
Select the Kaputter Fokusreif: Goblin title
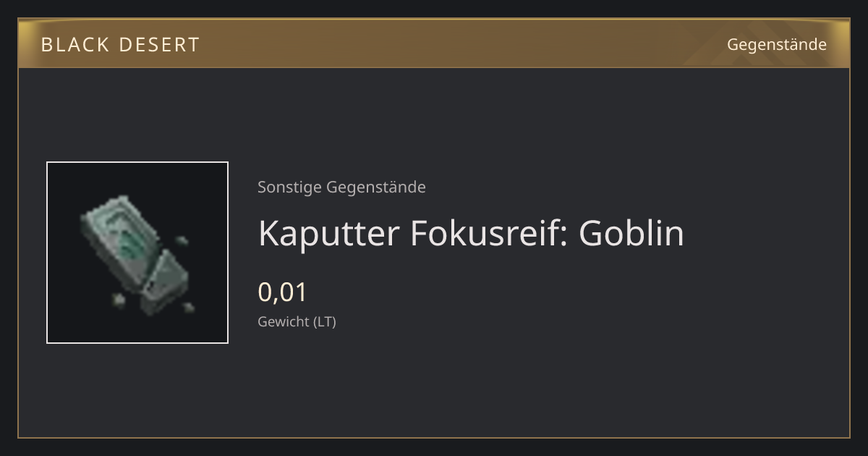click(x=471, y=233)
